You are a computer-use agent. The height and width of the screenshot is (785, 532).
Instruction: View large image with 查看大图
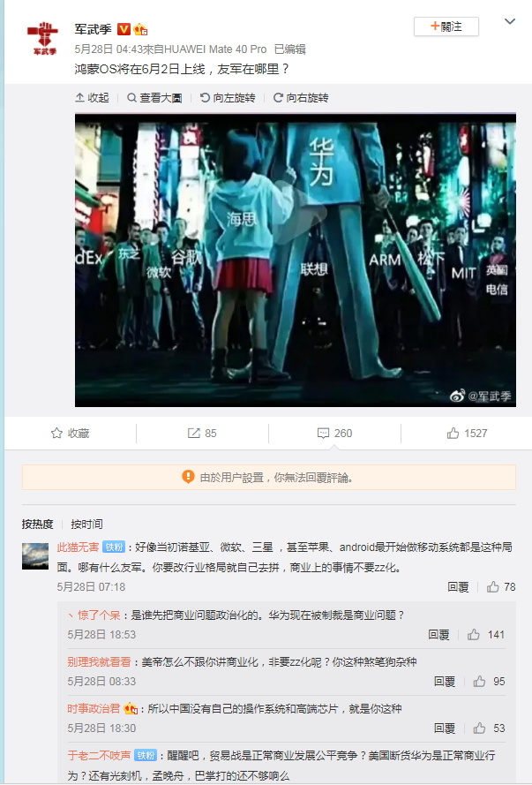pyautogui.click(x=154, y=98)
